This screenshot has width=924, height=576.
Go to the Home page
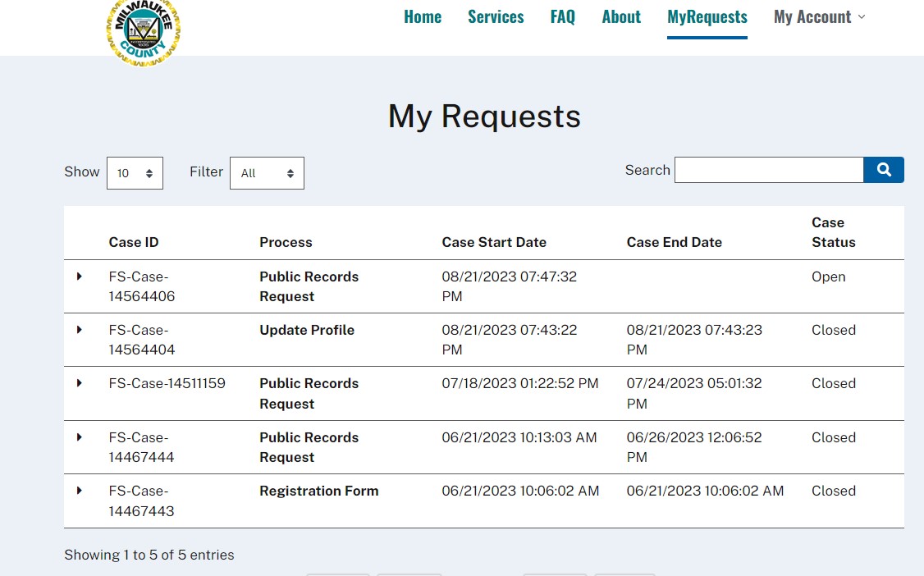pos(423,17)
